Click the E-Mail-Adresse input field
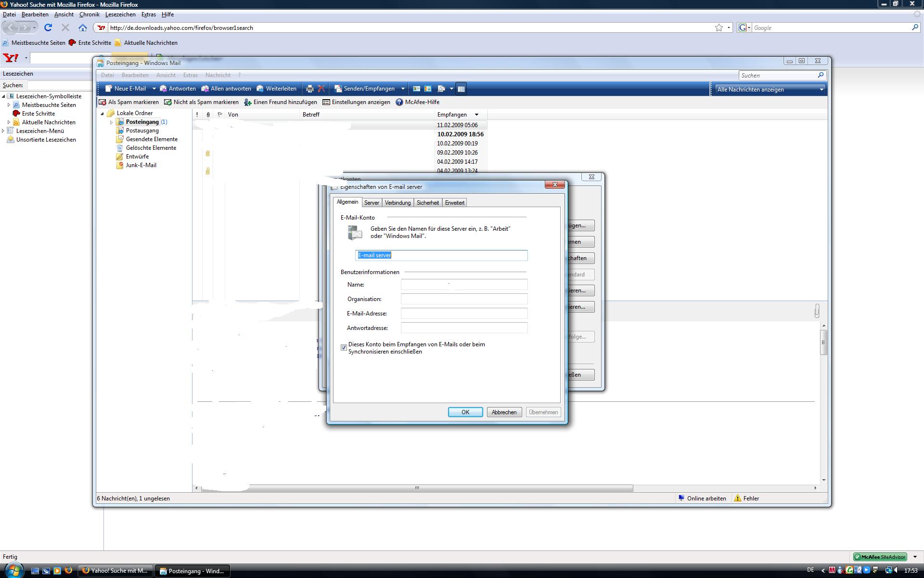The width and height of the screenshot is (924, 578). click(x=464, y=314)
